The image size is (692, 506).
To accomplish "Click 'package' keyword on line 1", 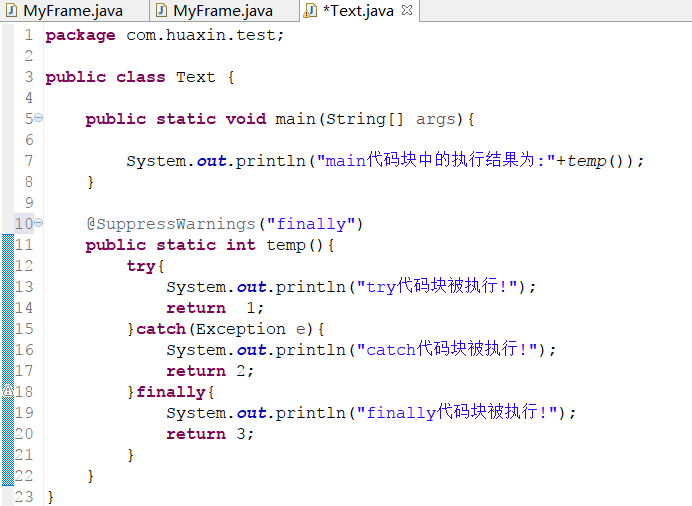I will tap(80, 35).
